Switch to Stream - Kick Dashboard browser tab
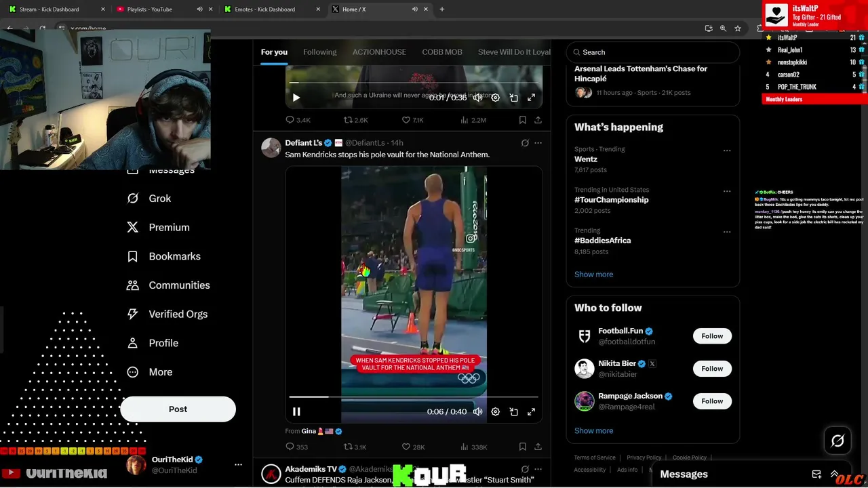Screen dimensions: 868x488 [58, 9]
